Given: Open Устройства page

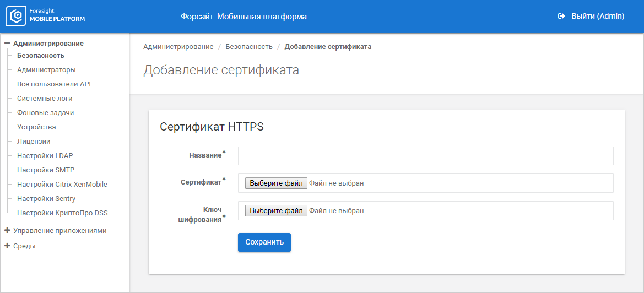Looking at the screenshot, I should (x=36, y=127).
